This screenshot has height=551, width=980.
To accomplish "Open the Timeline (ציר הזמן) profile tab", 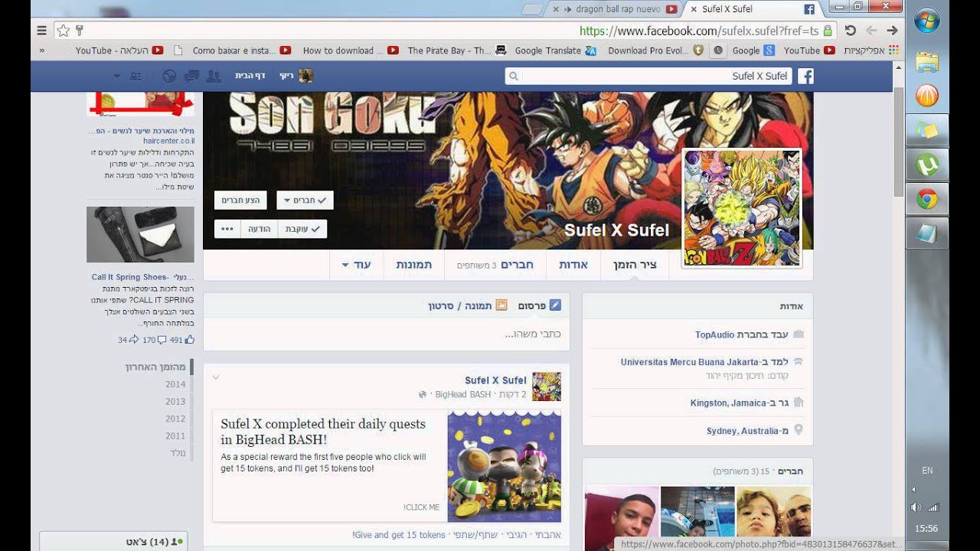I will click(635, 265).
